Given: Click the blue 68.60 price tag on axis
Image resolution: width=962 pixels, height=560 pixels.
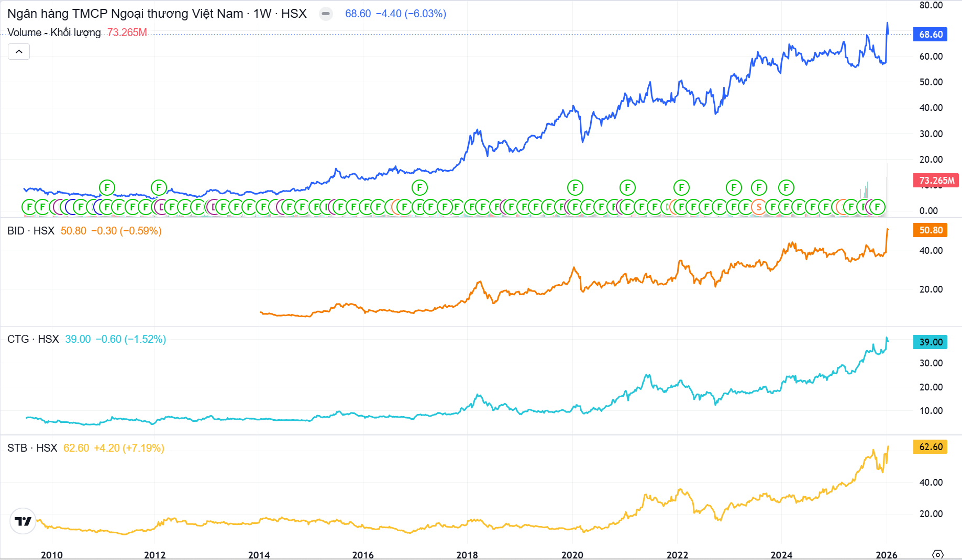Looking at the screenshot, I should point(931,35).
